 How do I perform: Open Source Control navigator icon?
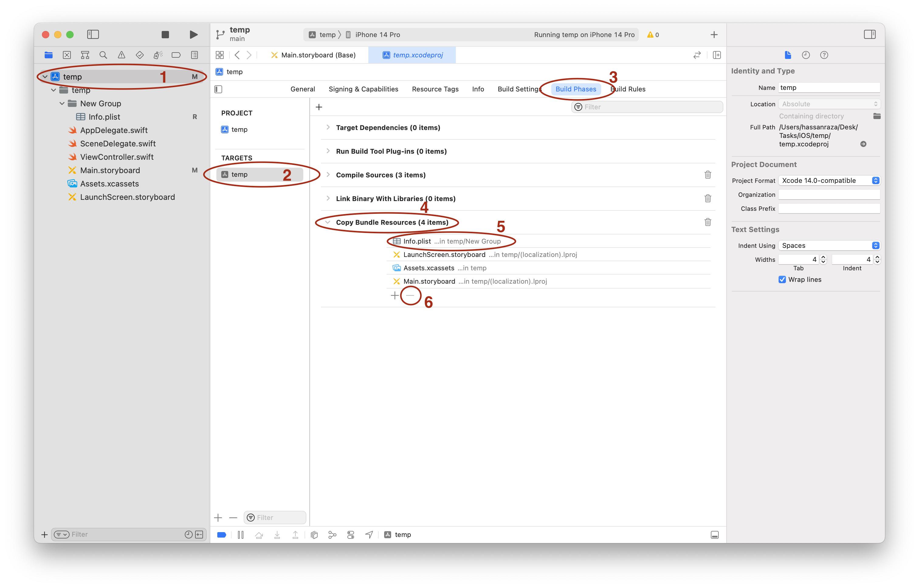67,55
